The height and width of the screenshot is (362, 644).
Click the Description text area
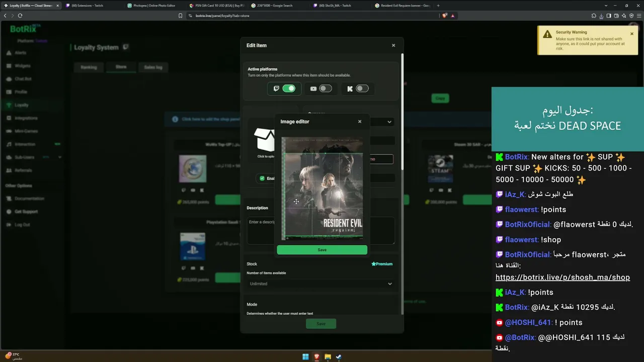click(x=321, y=230)
